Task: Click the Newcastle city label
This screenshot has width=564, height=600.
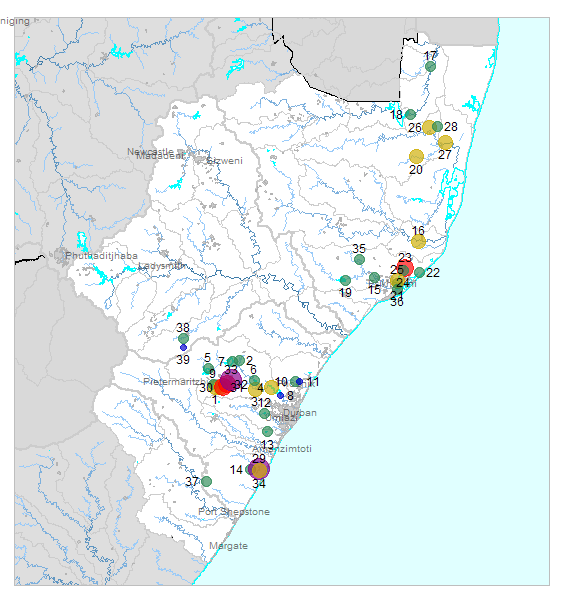Action: tap(150, 152)
